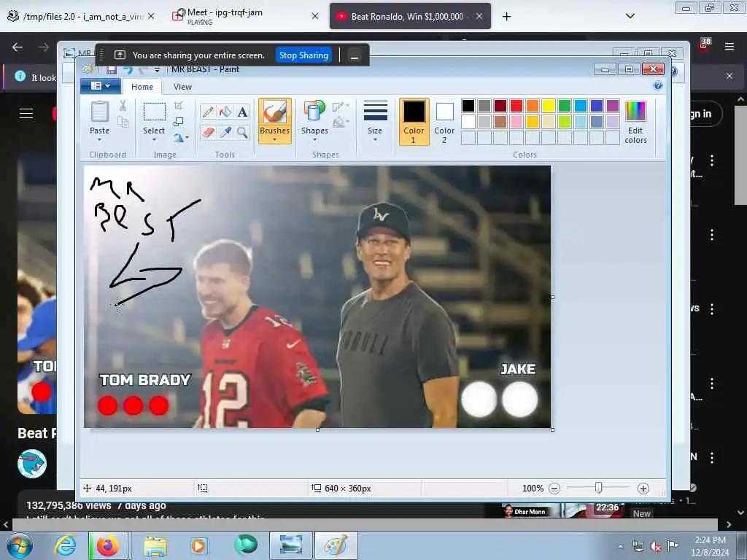Switch to the Meet ipg-trqf-jam tab
Viewport: 747px width, 560px height.
click(245, 16)
